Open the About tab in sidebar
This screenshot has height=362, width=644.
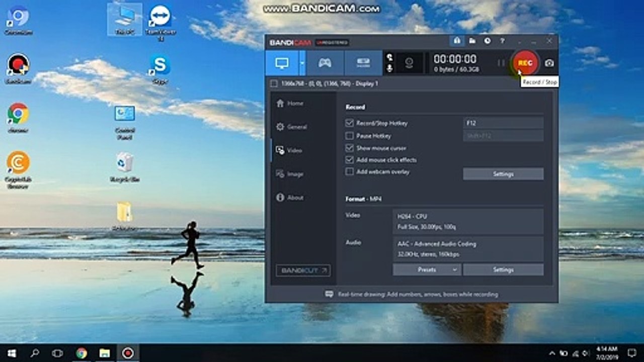[290, 198]
